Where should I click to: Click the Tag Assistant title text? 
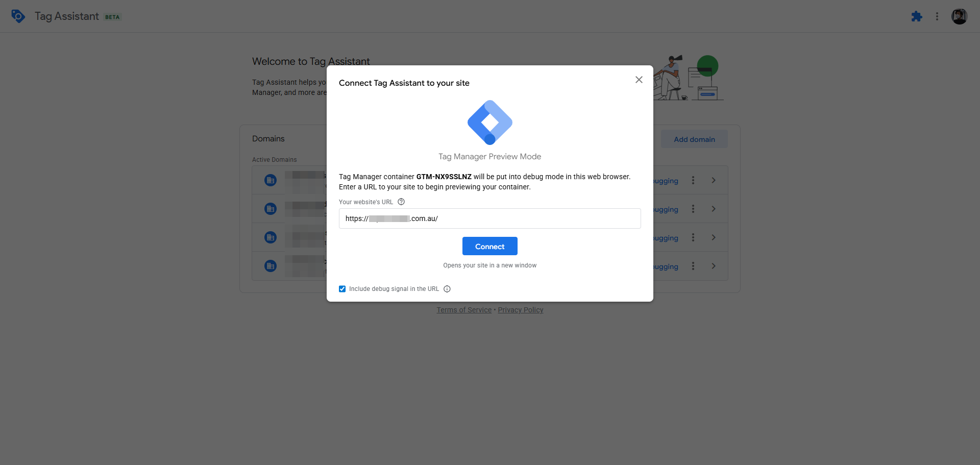click(x=67, y=16)
